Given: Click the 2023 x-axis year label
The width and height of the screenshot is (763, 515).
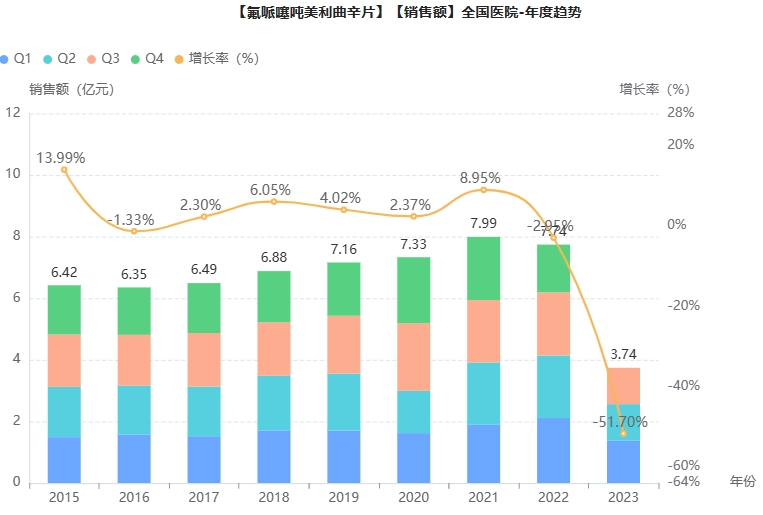Looking at the screenshot, I should click(x=623, y=497).
